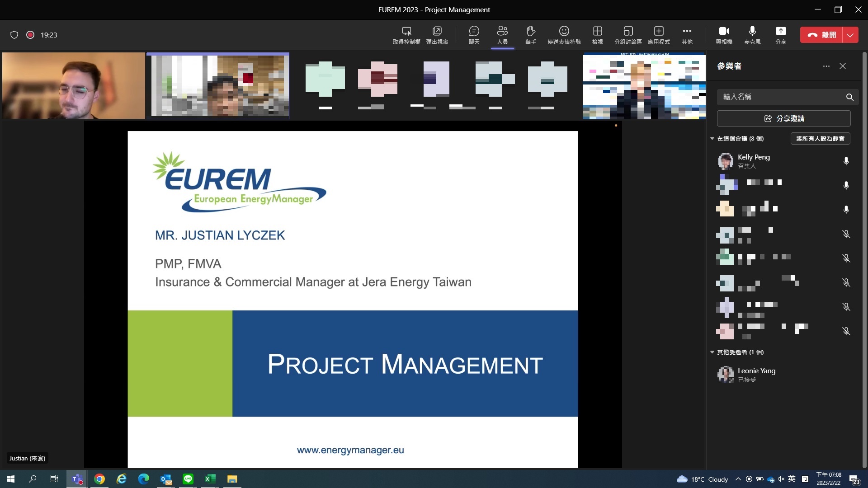Show hidden system tray icons
The height and width of the screenshot is (488, 868).
pos(738,479)
